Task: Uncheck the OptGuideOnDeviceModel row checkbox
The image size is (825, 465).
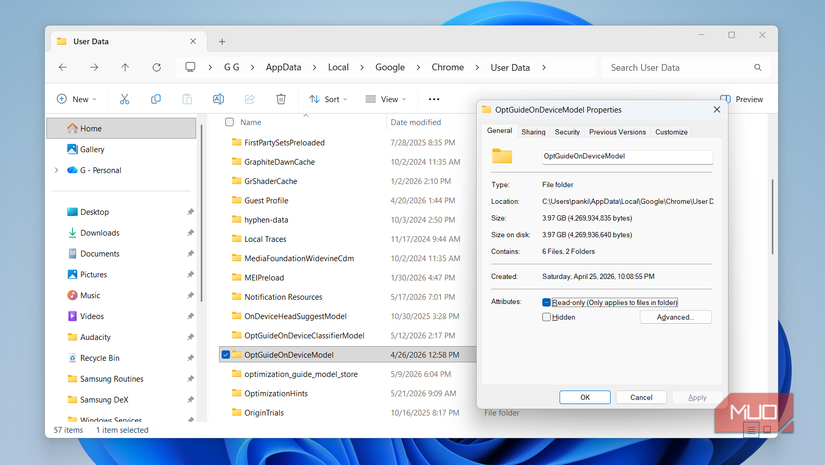Action: tap(226, 355)
